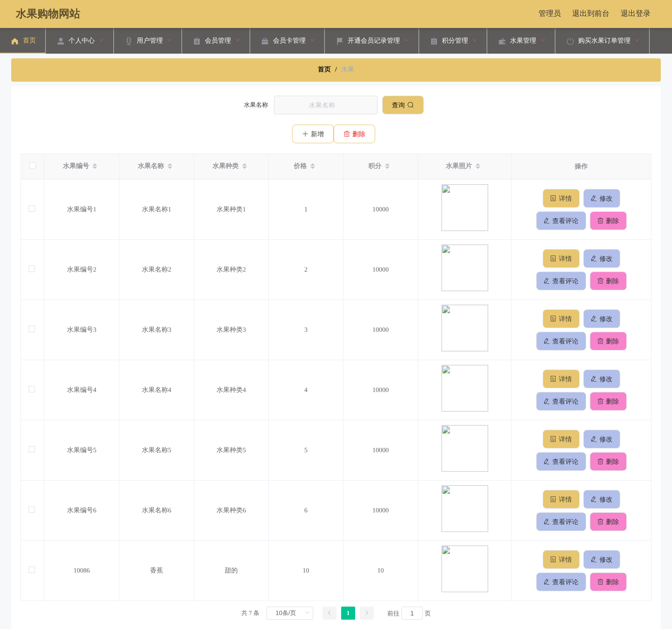Click 修改 button for 香蕉 row
This screenshot has height=629, width=672.
[x=601, y=559]
